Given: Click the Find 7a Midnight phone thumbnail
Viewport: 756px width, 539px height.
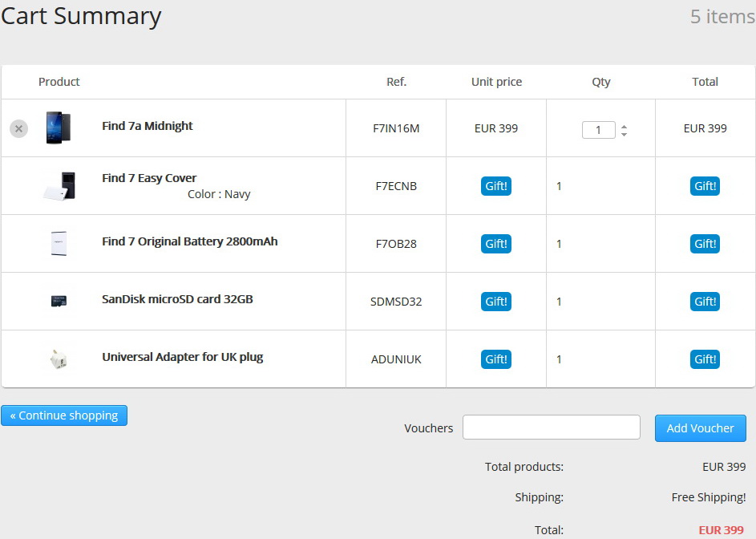Looking at the screenshot, I should [x=58, y=128].
